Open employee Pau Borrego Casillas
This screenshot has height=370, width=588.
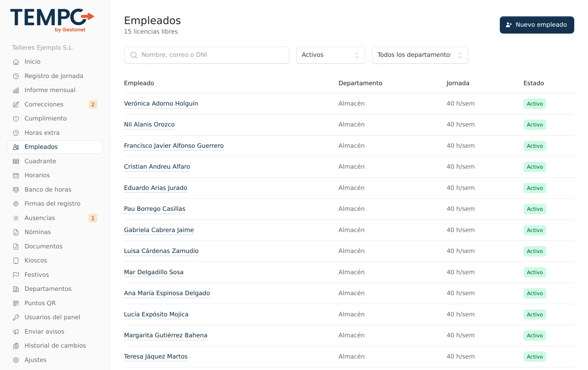point(155,209)
